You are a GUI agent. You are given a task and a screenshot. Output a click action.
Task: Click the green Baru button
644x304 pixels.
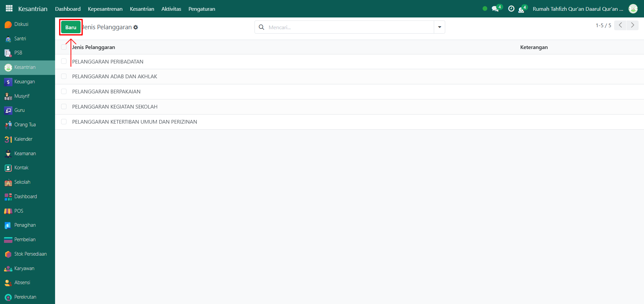click(x=71, y=27)
